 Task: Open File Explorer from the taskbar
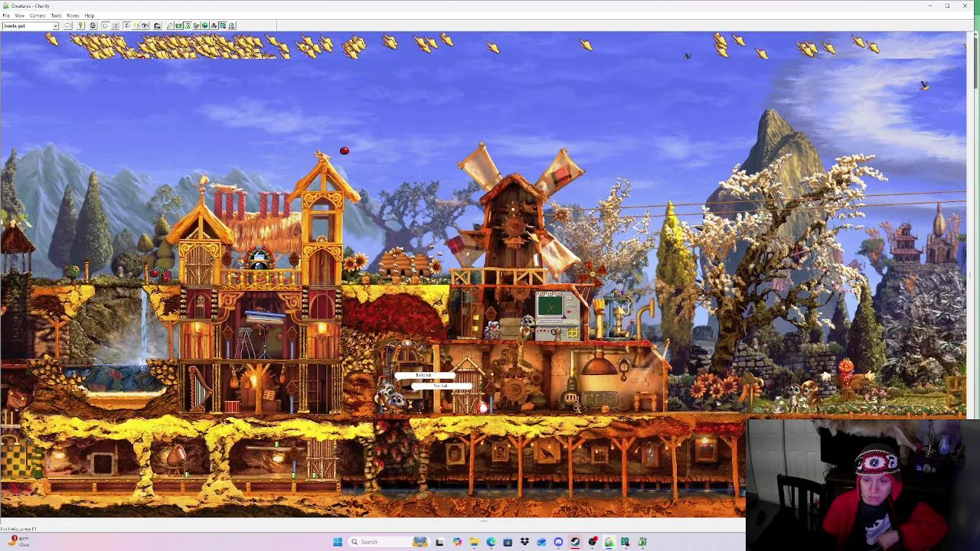[474, 542]
